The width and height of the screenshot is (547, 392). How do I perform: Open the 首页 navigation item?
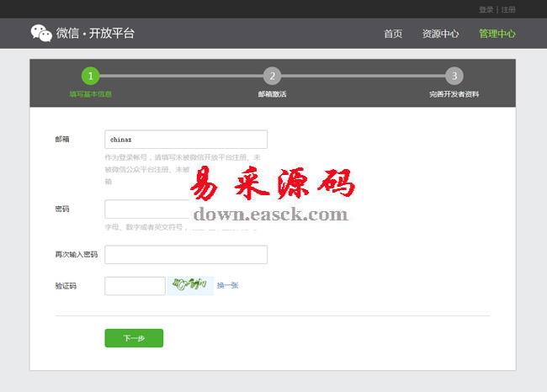click(393, 34)
